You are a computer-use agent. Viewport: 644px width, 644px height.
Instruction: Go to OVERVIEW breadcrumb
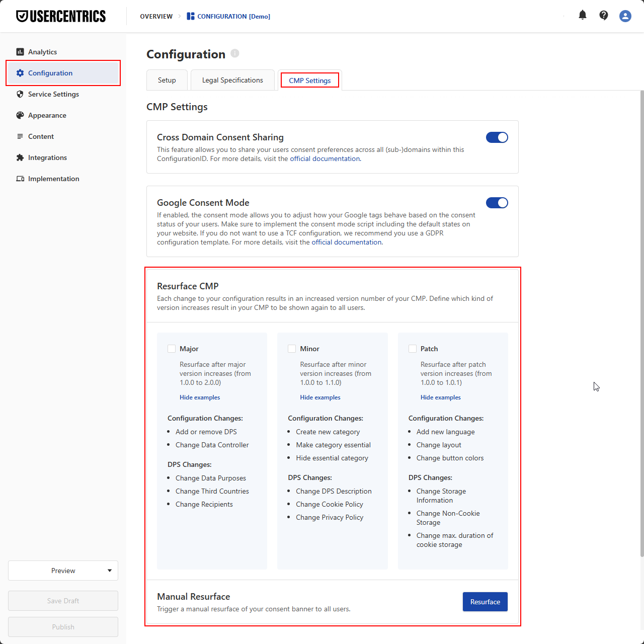pyautogui.click(x=156, y=17)
